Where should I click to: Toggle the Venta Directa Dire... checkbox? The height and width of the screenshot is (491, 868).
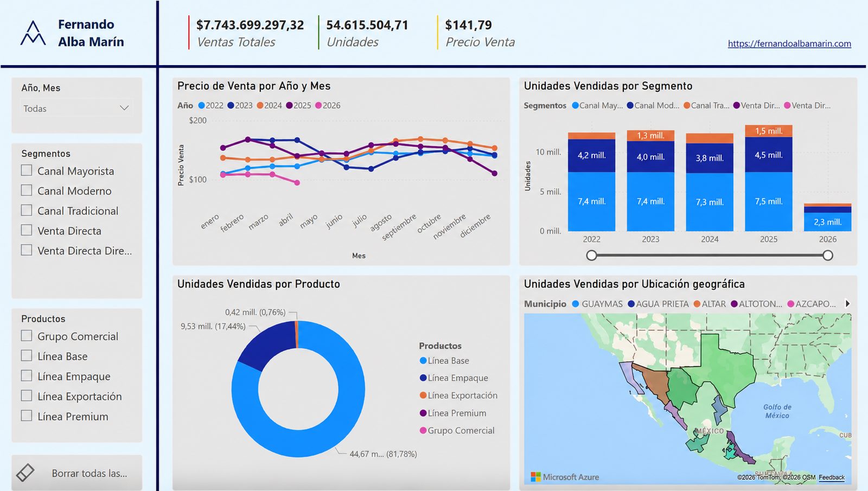pyautogui.click(x=27, y=250)
